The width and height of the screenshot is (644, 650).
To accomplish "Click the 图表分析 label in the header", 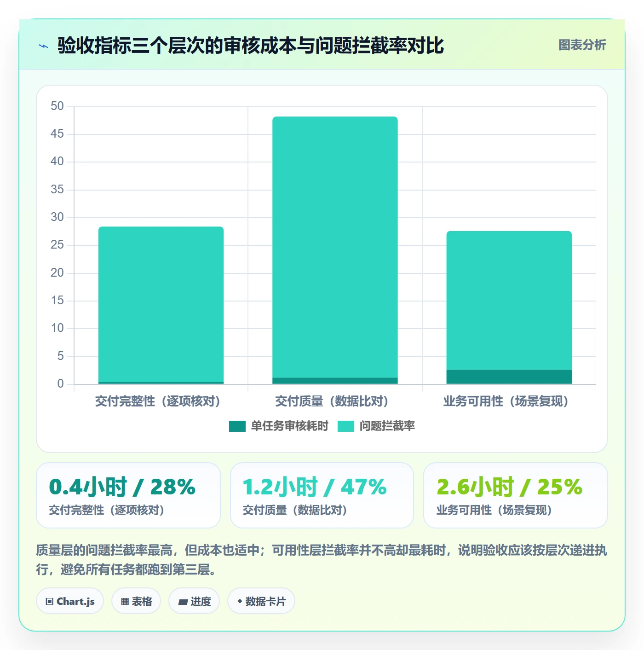I will point(582,45).
